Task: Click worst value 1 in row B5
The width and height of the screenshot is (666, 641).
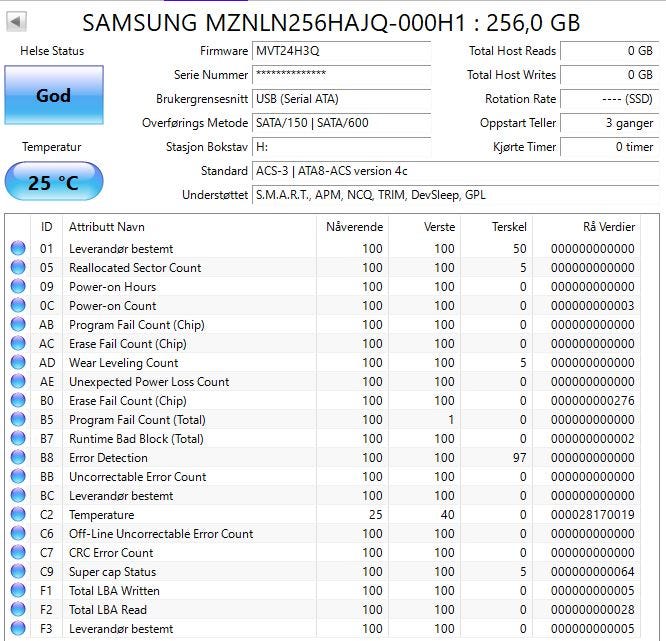Action: (451, 419)
